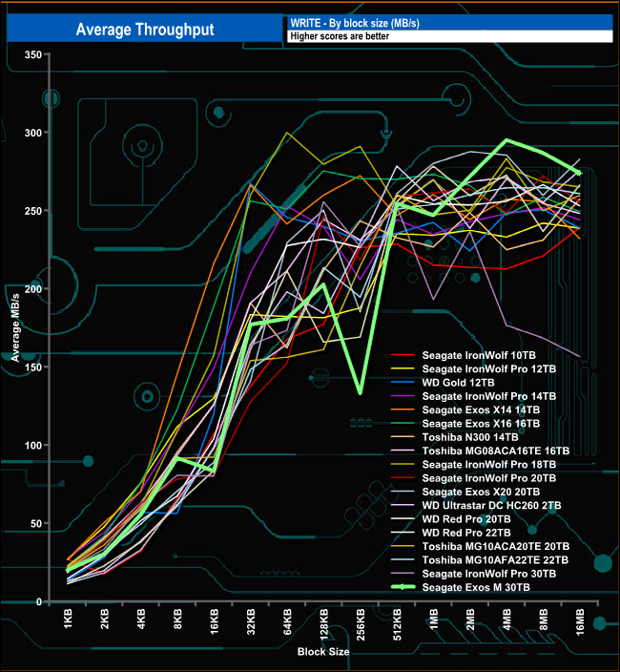
Task: Select the Seagate IronWolf 10TB legend label
Action: click(479, 355)
